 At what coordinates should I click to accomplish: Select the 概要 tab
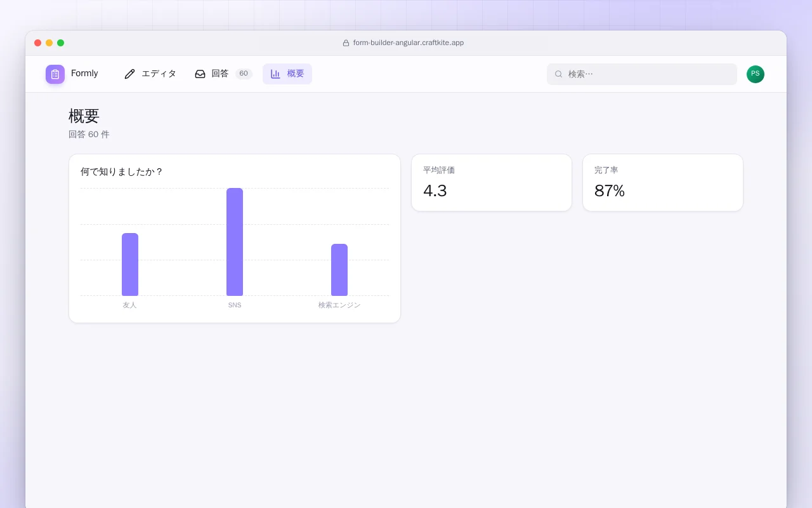287,74
